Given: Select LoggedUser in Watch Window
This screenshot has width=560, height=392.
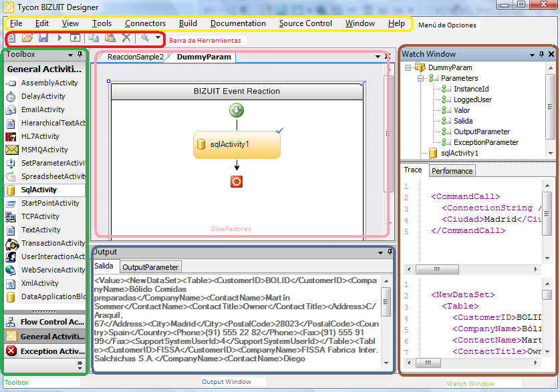Looking at the screenshot, I should coord(472,100).
